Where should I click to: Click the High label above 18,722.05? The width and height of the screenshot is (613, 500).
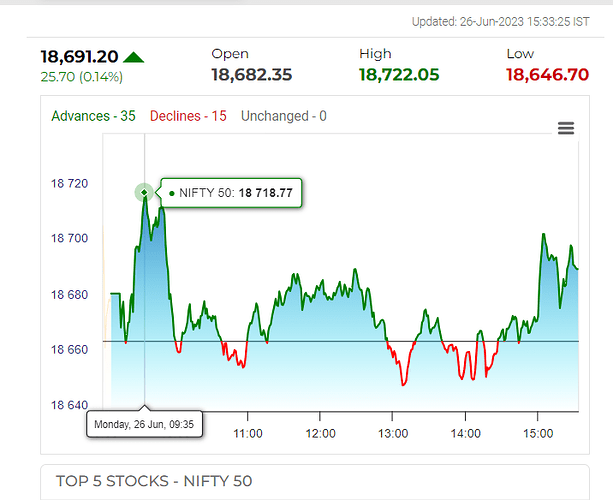375,54
